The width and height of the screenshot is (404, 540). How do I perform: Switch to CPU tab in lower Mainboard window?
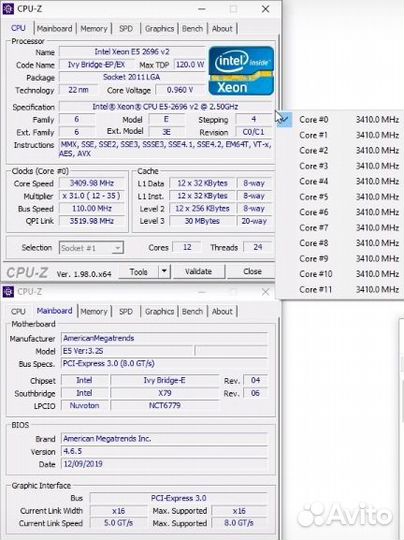click(x=18, y=311)
